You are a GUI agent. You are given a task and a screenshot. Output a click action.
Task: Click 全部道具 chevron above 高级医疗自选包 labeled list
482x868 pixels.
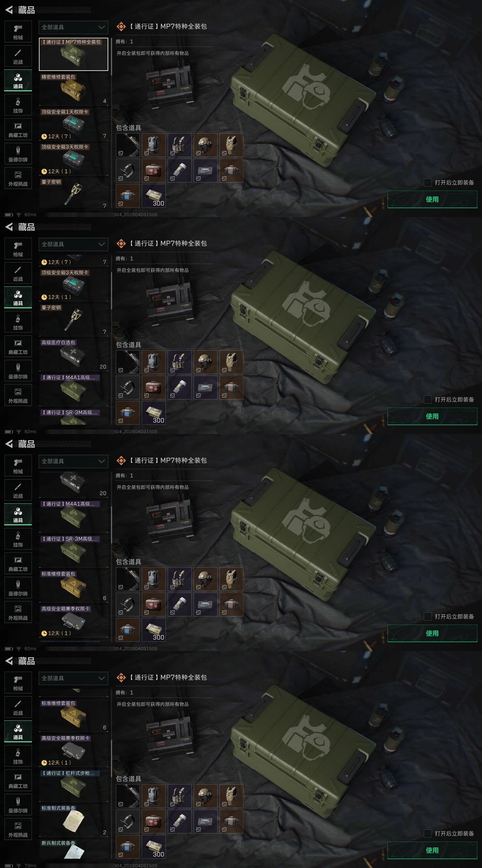[x=102, y=244]
